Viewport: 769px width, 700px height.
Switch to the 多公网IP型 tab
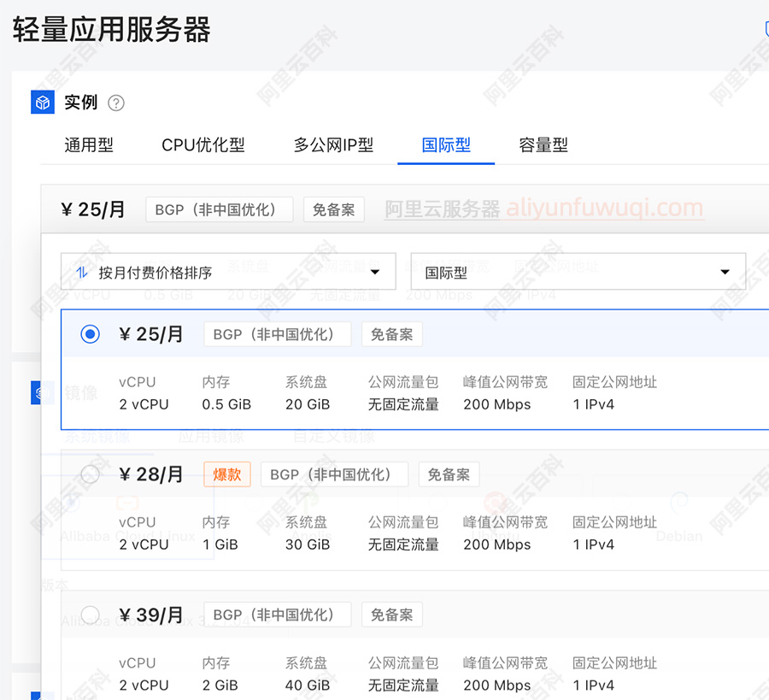332,145
